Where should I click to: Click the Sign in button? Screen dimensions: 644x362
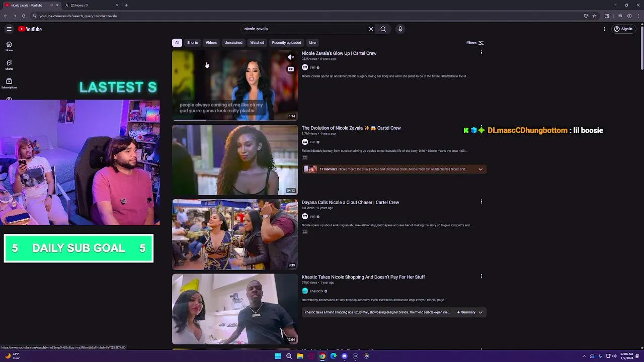(x=623, y=29)
